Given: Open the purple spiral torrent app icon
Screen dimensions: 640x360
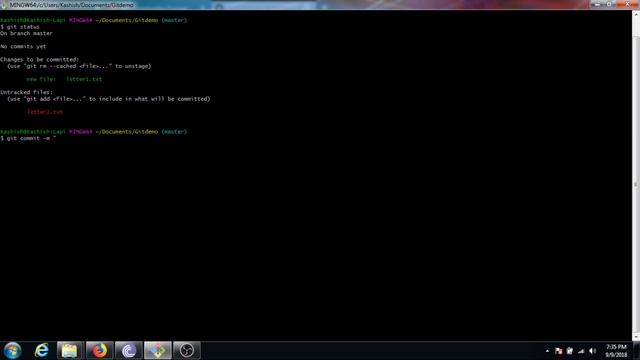Looking at the screenshot, I should 129,351.
